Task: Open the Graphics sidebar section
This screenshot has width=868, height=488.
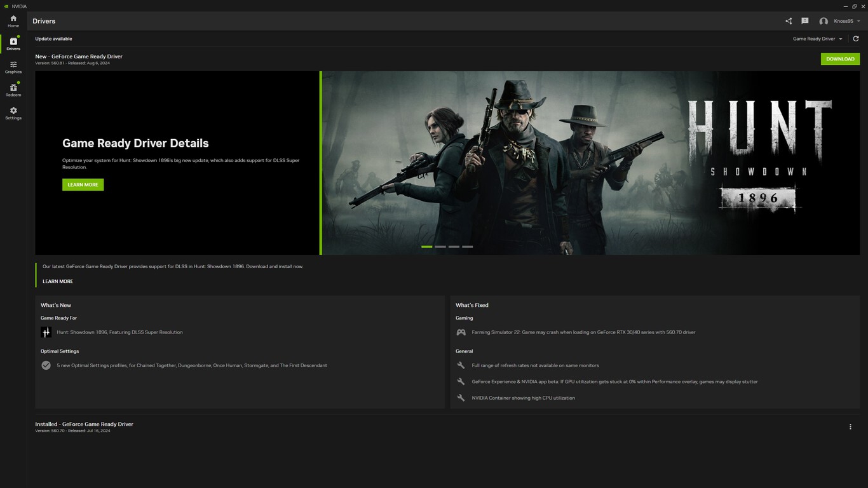Action: [13, 67]
